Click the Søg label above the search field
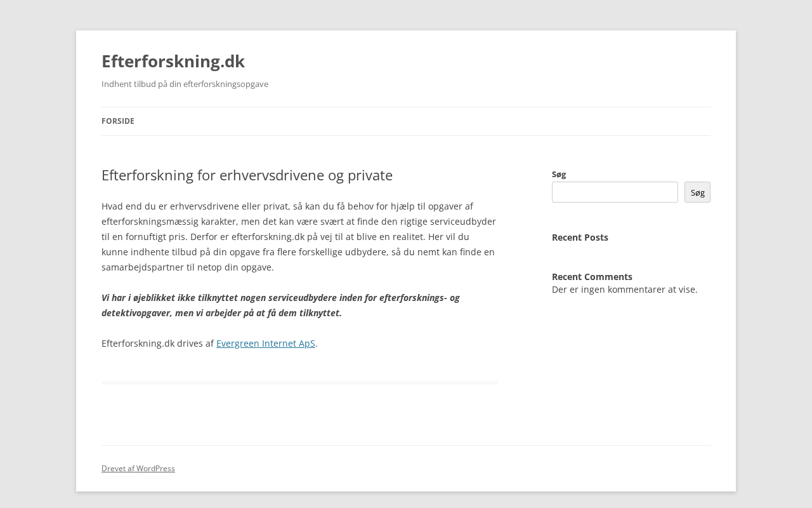 pos(559,174)
